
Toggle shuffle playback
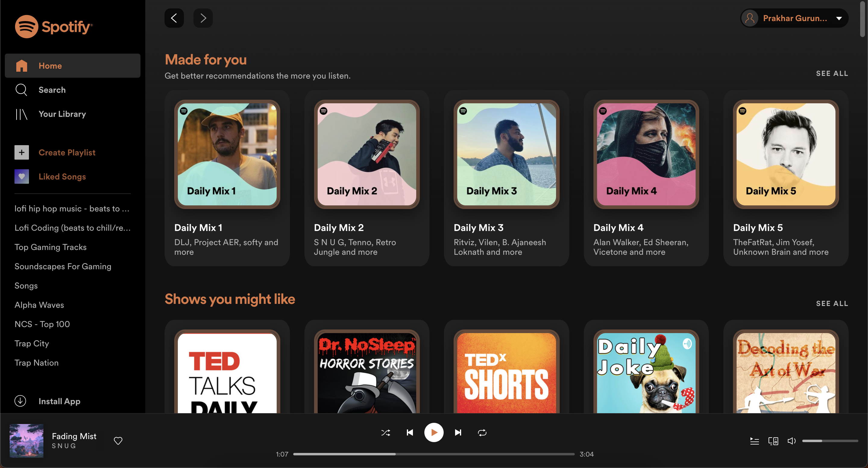(x=385, y=433)
